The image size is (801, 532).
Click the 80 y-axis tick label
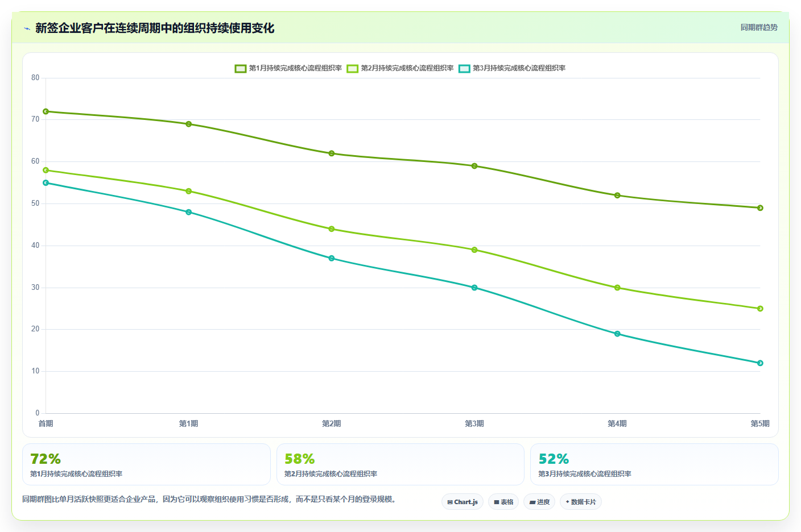(x=36, y=78)
